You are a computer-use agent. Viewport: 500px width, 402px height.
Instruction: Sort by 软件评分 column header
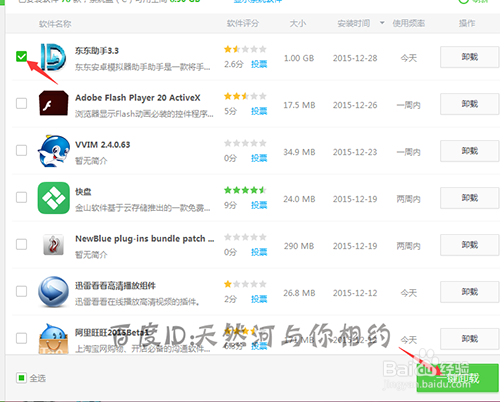(243, 23)
